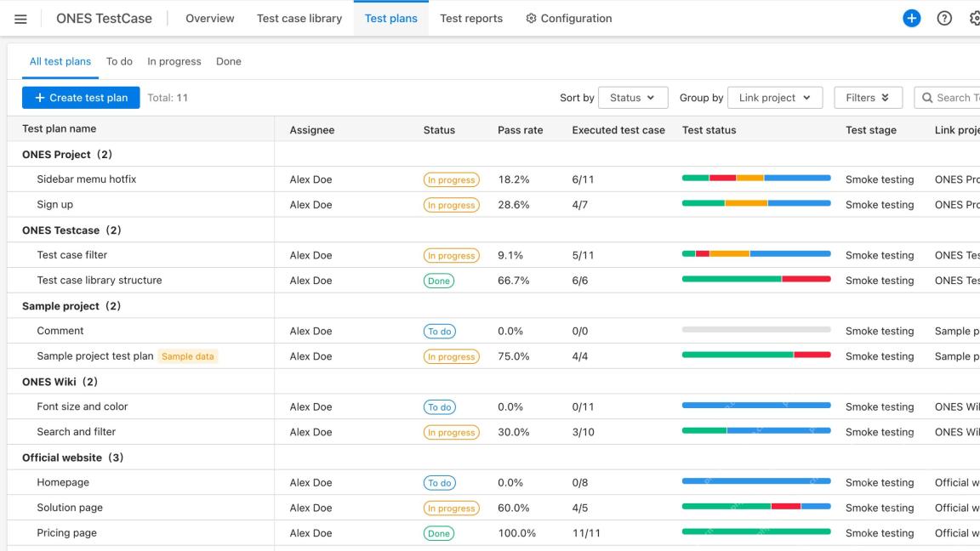980x551 pixels.
Task: Switch to Test case library tab
Action: pos(299,18)
